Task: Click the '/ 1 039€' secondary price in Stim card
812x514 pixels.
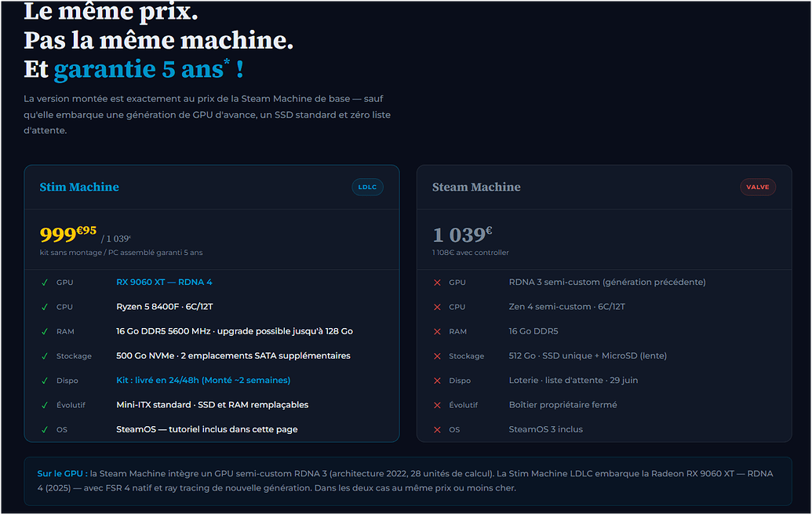Action: [116, 239]
